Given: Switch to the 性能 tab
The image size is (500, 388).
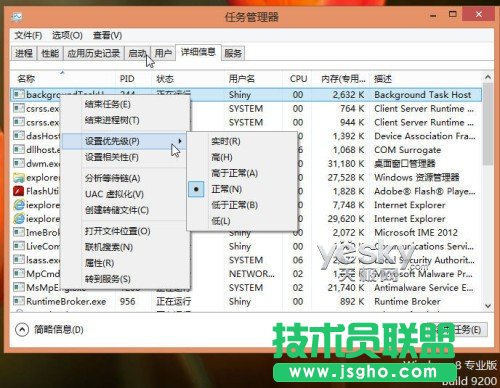Looking at the screenshot, I should 50,53.
